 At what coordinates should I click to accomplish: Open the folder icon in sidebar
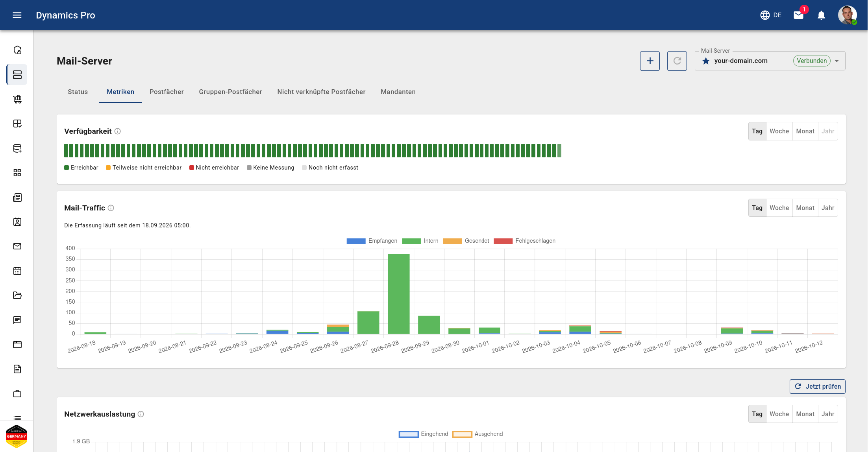point(17,295)
